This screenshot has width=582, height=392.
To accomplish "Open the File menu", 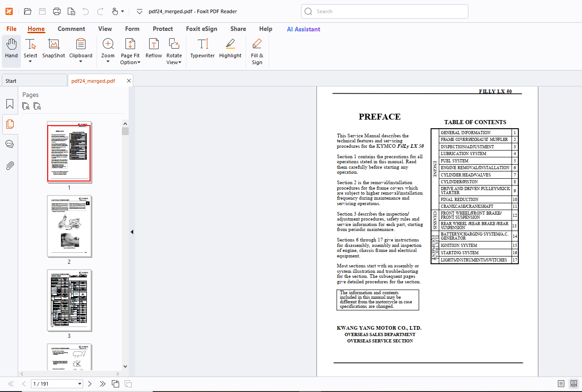I will coord(11,29).
